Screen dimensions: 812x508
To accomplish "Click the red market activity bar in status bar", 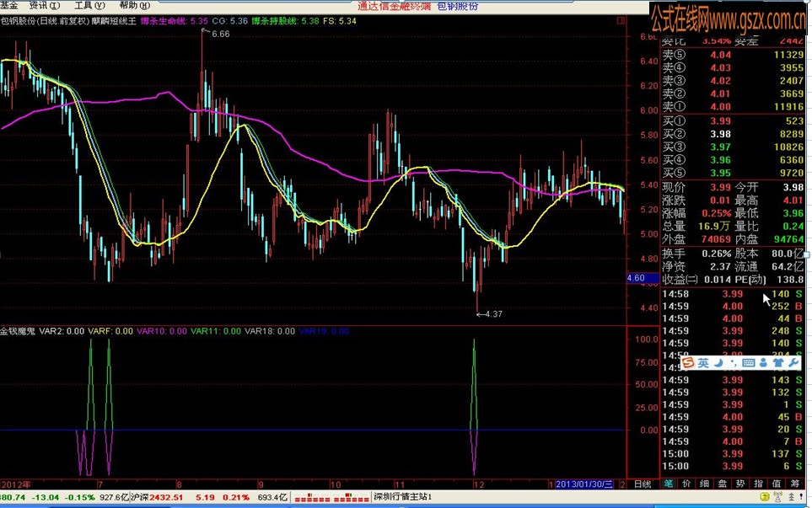I will pos(331,497).
